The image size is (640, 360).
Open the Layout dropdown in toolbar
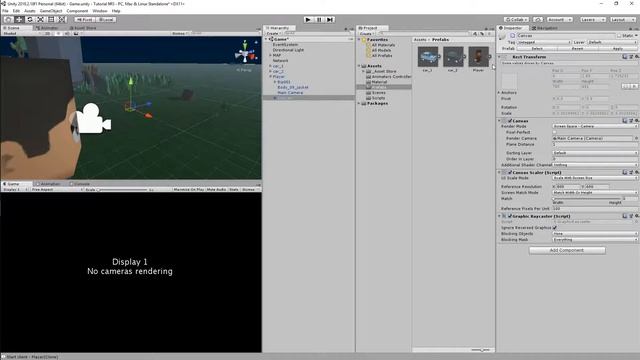pos(623,19)
